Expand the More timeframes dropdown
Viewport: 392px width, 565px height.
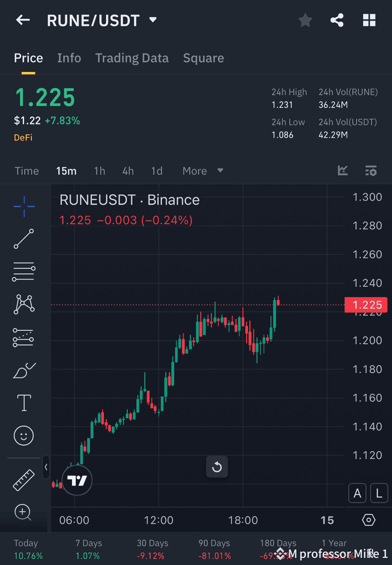203,171
